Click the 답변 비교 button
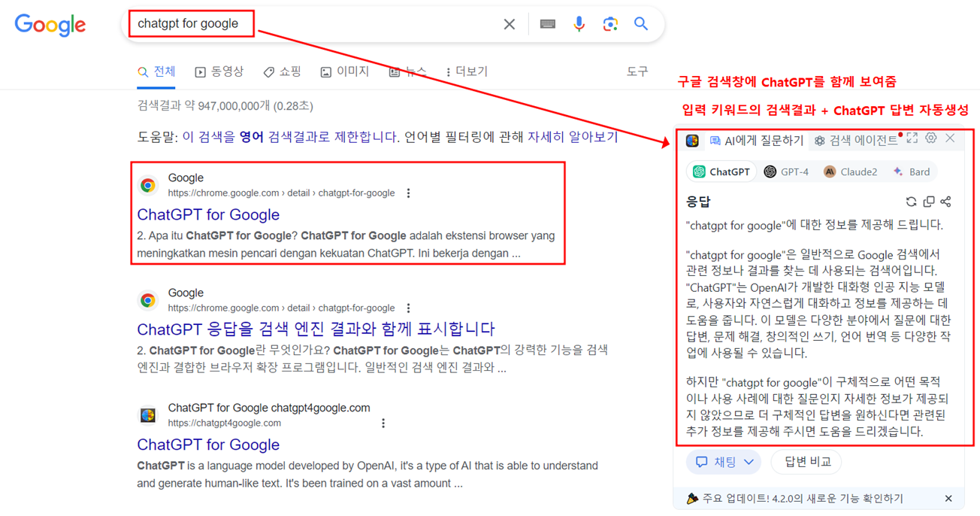The image size is (980, 516). pos(807,462)
